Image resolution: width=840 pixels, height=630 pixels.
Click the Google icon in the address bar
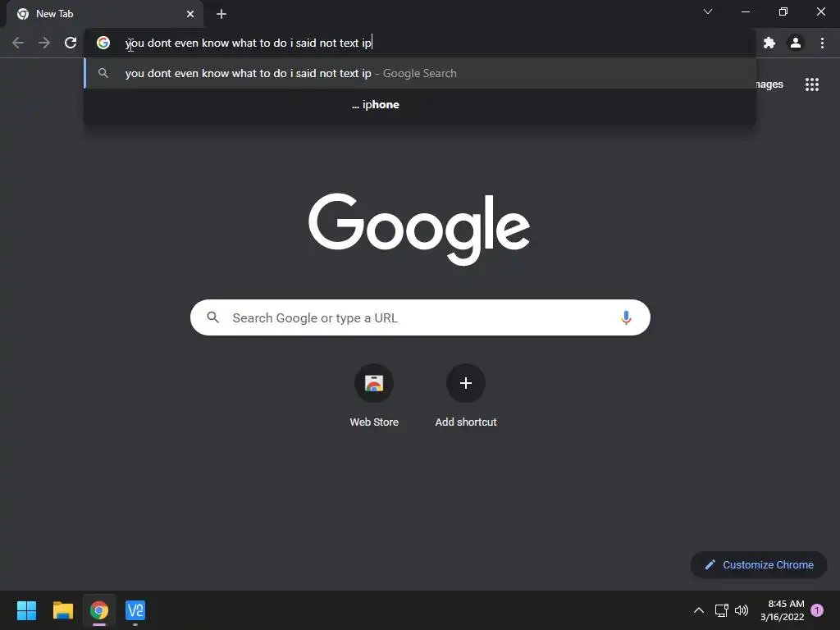pos(103,43)
